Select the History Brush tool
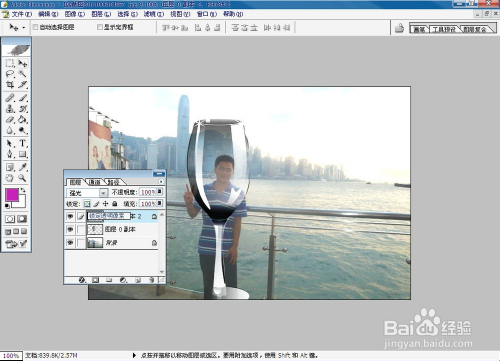Screen dimensions: 500x361 pos(22,109)
